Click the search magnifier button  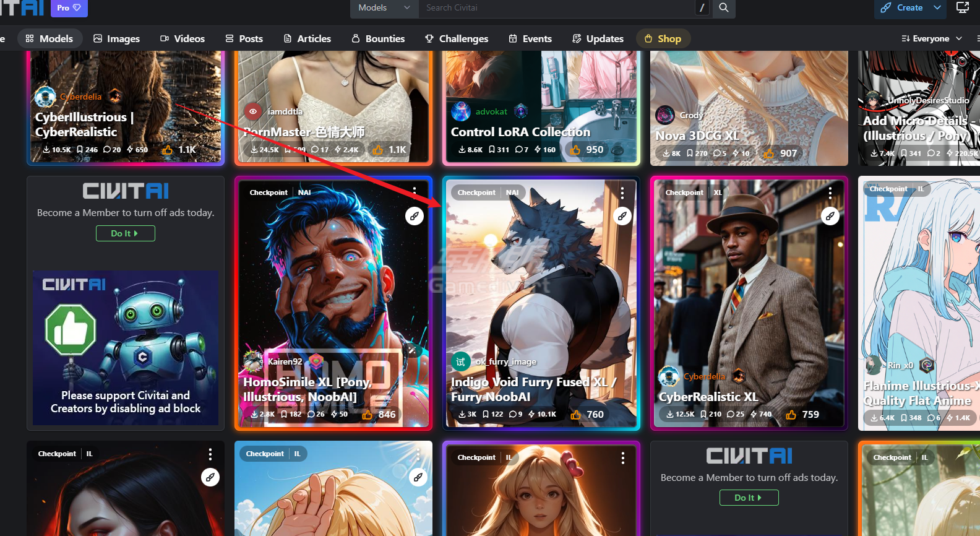[723, 8]
